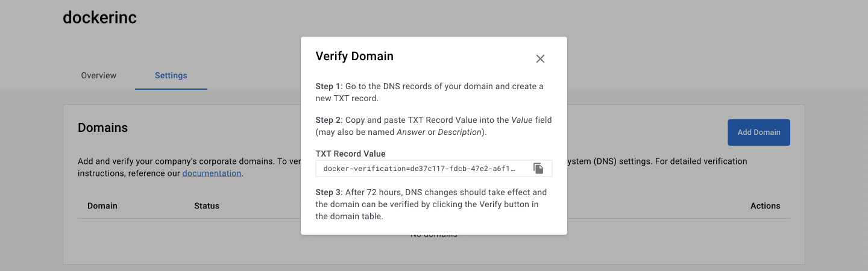This screenshot has height=271, width=868.
Task: Switch to the Overview tab
Action: click(99, 75)
